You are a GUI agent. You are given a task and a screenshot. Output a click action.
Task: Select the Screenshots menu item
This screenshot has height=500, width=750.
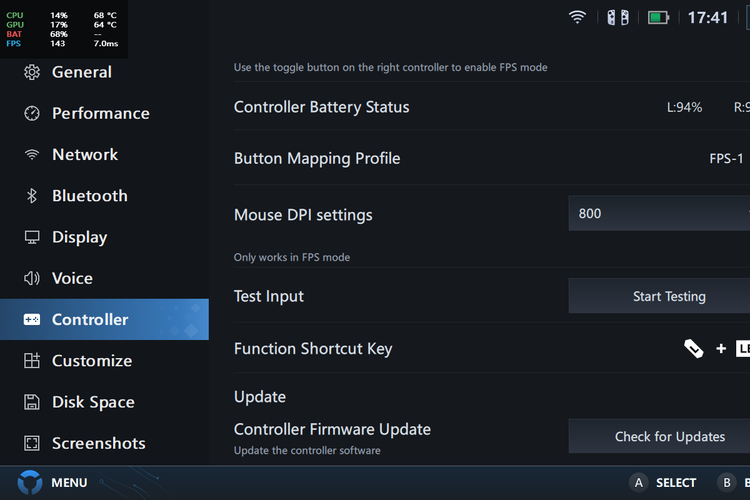(x=98, y=443)
